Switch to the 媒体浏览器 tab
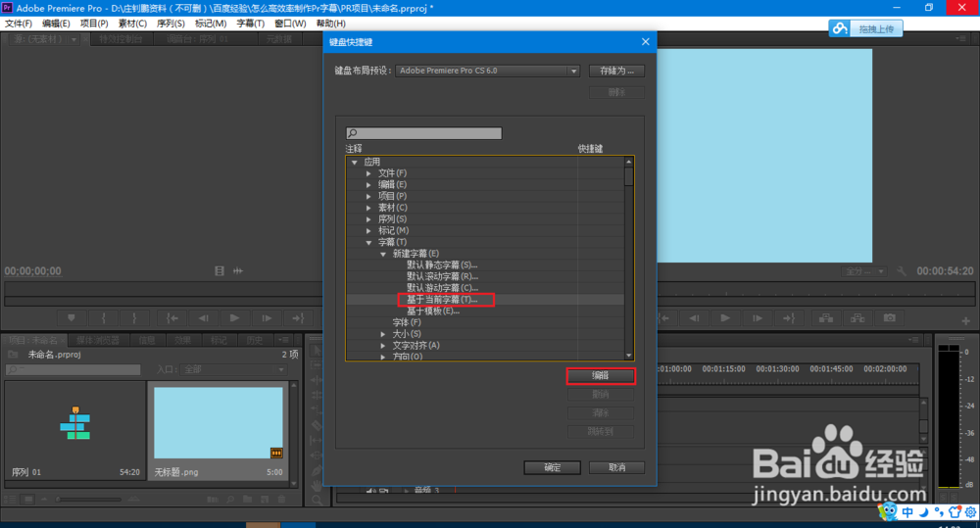This screenshot has height=528, width=980. (98, 340)
